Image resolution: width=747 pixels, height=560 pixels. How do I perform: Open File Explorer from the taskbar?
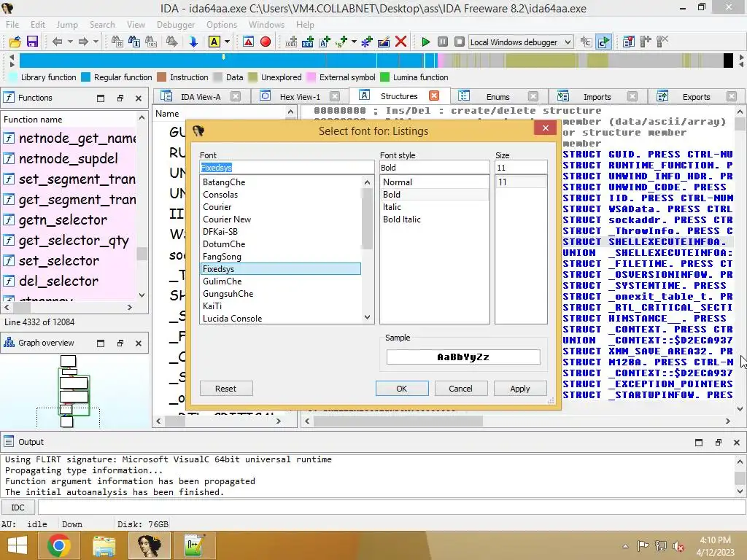click(104, 545)
